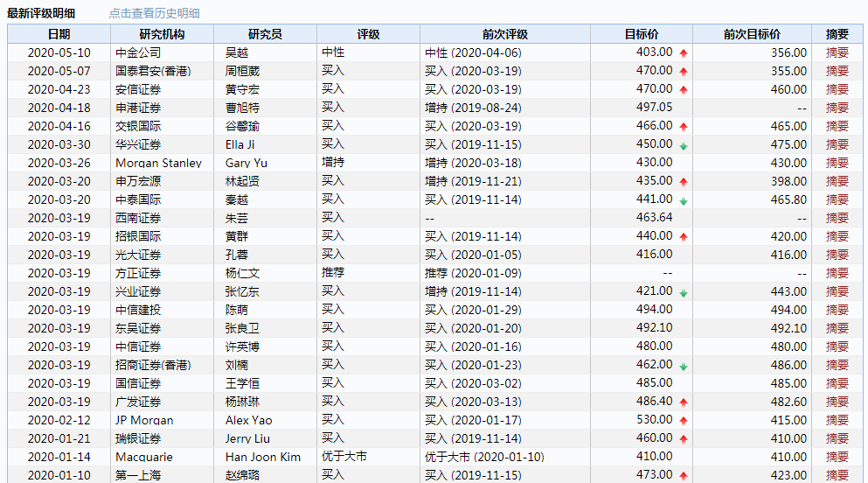Viewport: 868px width, 483px height.
Task: Open 摘要 link for Morgan Stanley row
Action: point(837,163)
